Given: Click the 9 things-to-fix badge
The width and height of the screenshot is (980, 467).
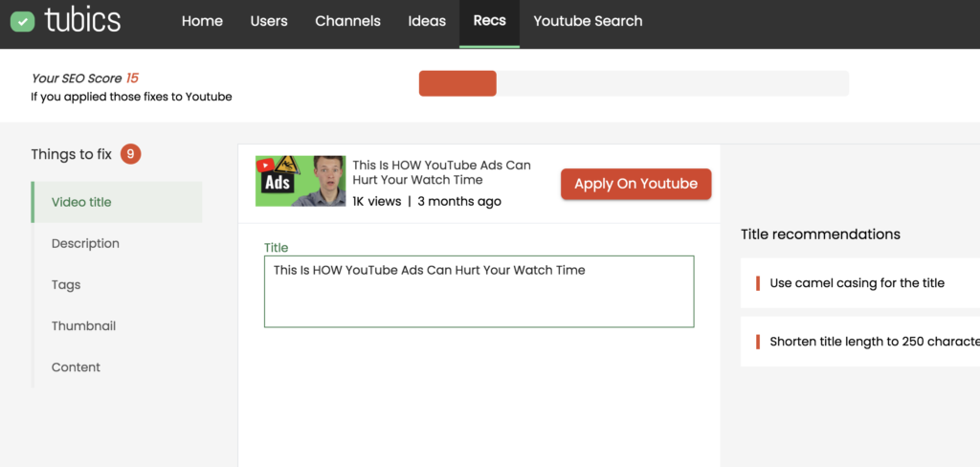Looking at the screenshot, I should (x=130, y=154).
